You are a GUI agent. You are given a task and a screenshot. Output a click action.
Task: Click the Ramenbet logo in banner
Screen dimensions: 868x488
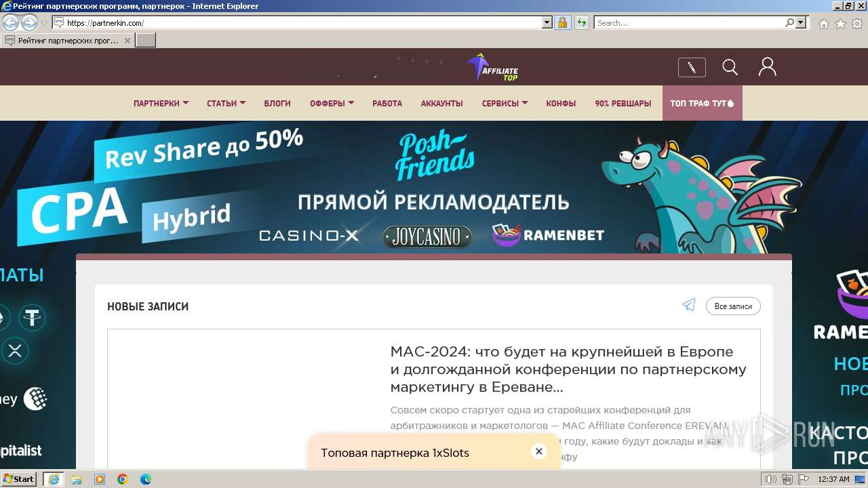pyautogui.click(x=548, y=235)
